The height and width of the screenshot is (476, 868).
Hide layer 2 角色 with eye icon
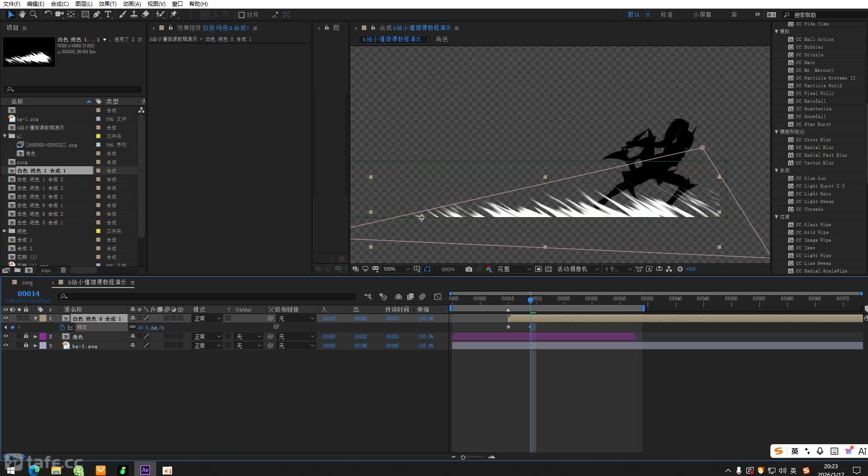pos(6,337)
